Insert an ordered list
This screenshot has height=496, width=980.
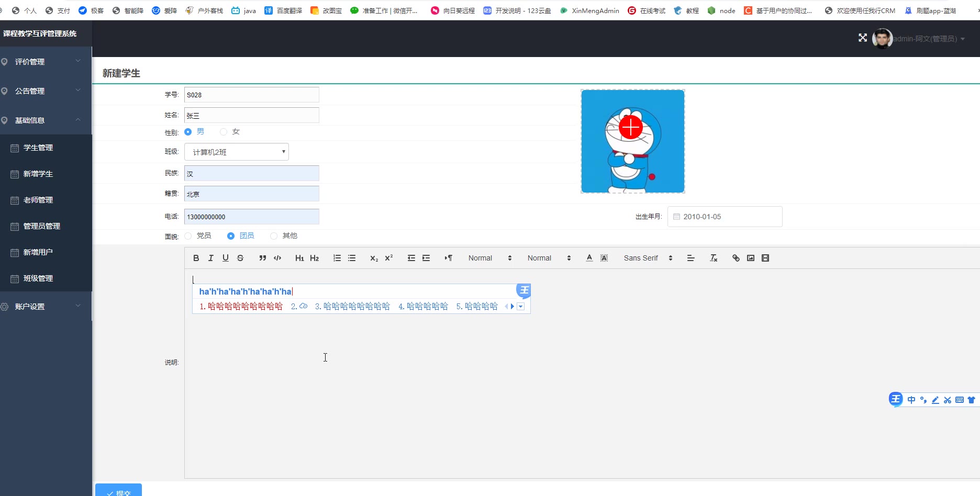tap(337, 258)
